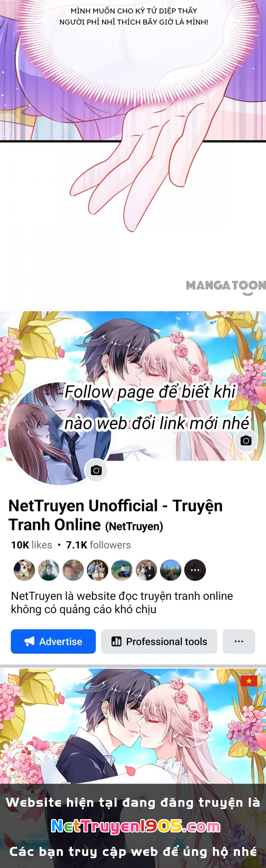266x868 pixels.
Task: Open the three-dots more options button
Action: click(239, 641)
